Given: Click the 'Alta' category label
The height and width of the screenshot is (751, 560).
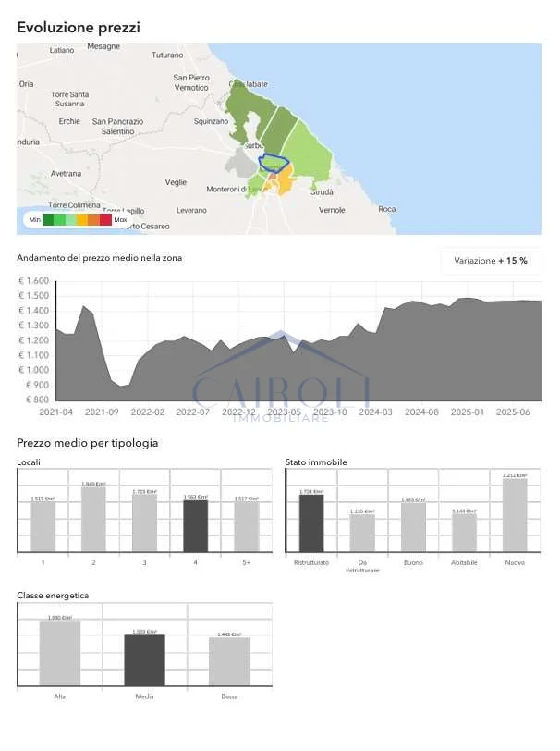Looking at the screenshot, I should [60, 696].
